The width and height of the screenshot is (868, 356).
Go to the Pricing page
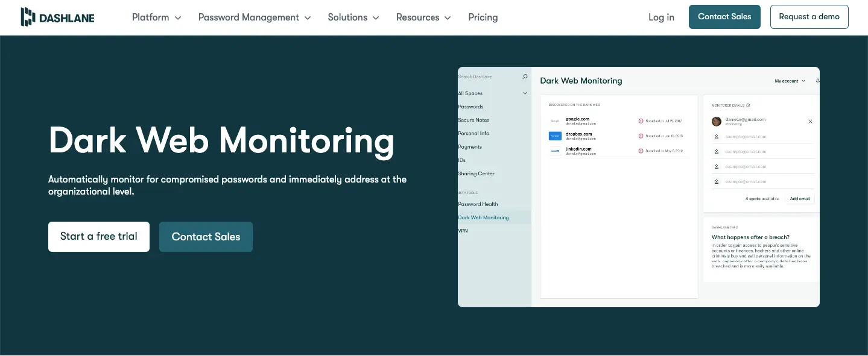pyautogui.click(x=483, y=17)
